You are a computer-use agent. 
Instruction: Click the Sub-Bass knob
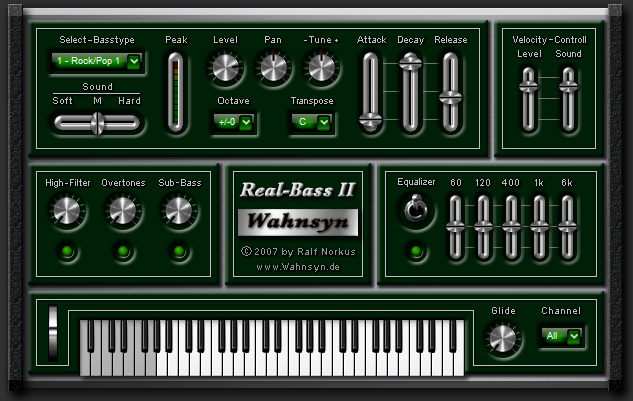click(x=179, y=211)
